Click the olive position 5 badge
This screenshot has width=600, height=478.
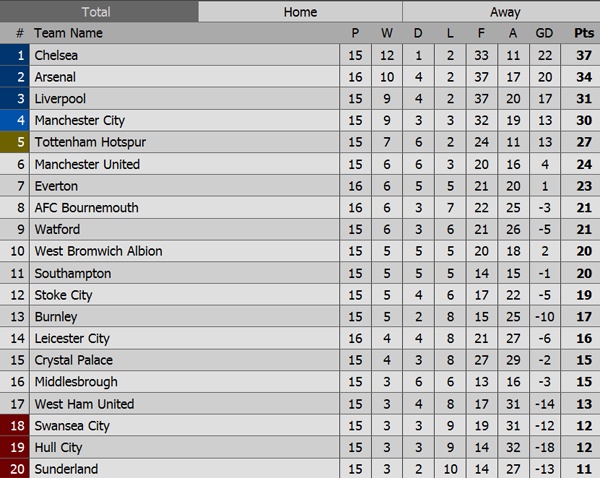20,142
